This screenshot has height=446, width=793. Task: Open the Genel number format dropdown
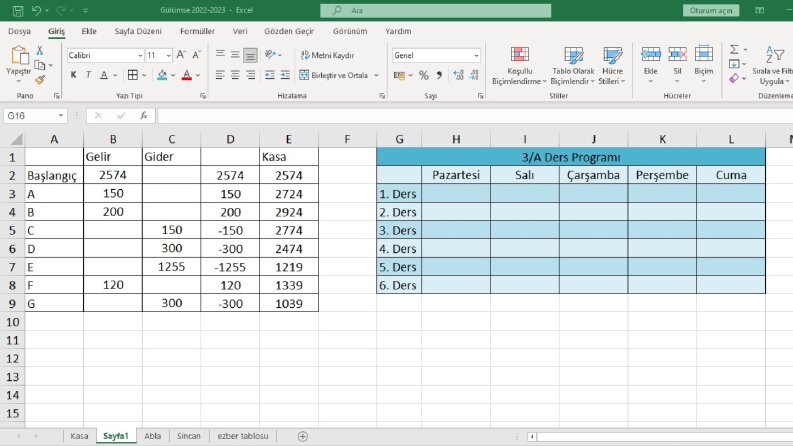[x=476, y=55]
